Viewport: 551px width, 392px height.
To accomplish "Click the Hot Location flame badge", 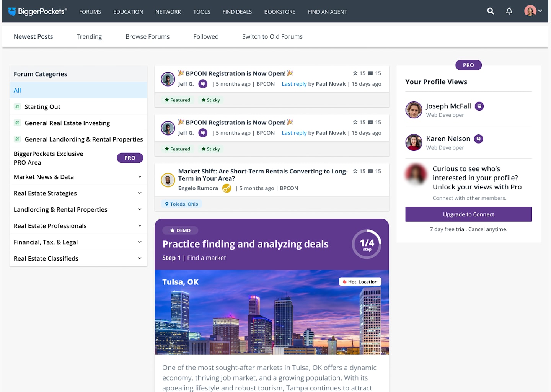I will click(x=360, y=282).
